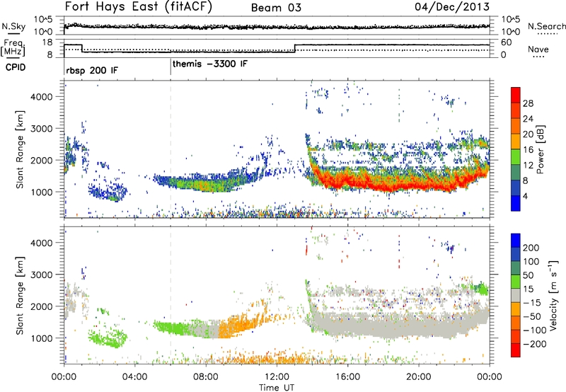The height and width of the screenshot is (392, 566).
Task: Click the '28' value on Power colorbar
Action: pos(528,103)
